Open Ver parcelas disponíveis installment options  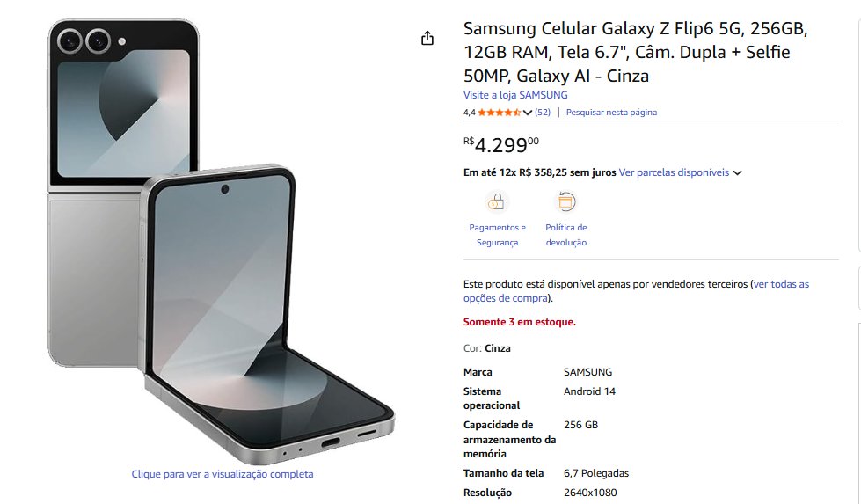click(x=674, y=172)
